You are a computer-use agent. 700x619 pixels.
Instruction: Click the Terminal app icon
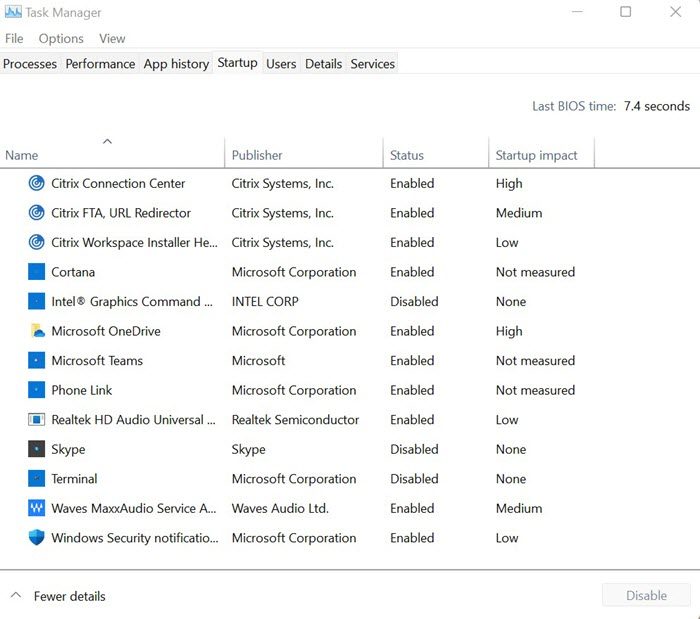click(37, 478)
